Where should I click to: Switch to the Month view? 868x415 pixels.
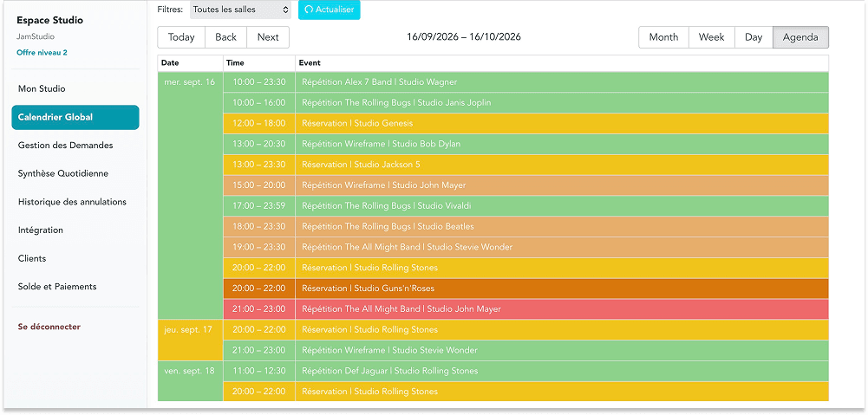tap(663, 37)
